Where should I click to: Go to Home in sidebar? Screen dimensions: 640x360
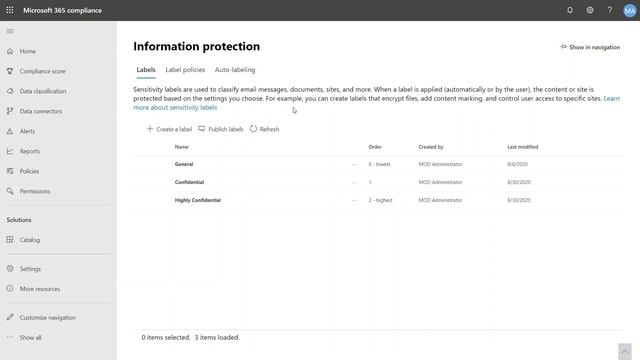point(28,51)
